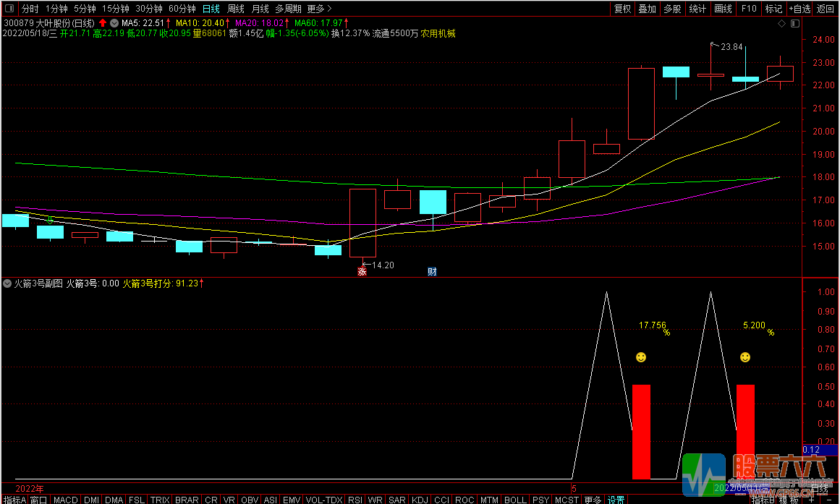Click the blue 财 financial marker icon
The image size is (840, 504).
click(432, 272)
